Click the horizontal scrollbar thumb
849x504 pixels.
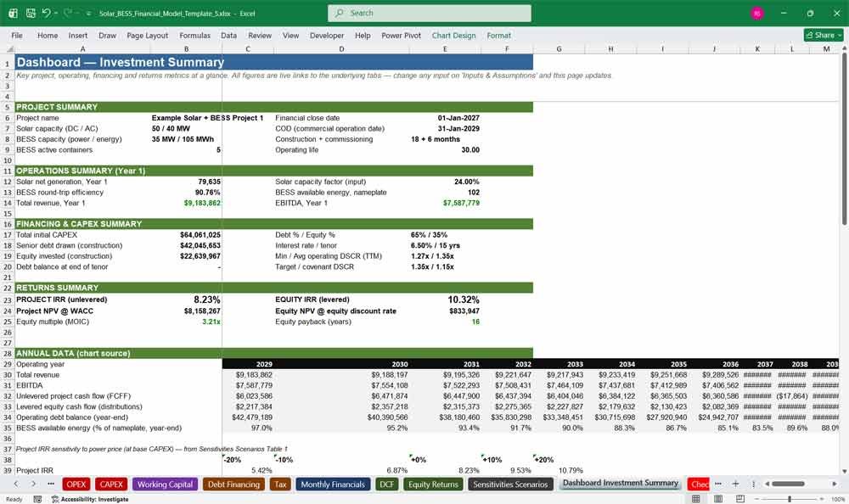point(788,484)
